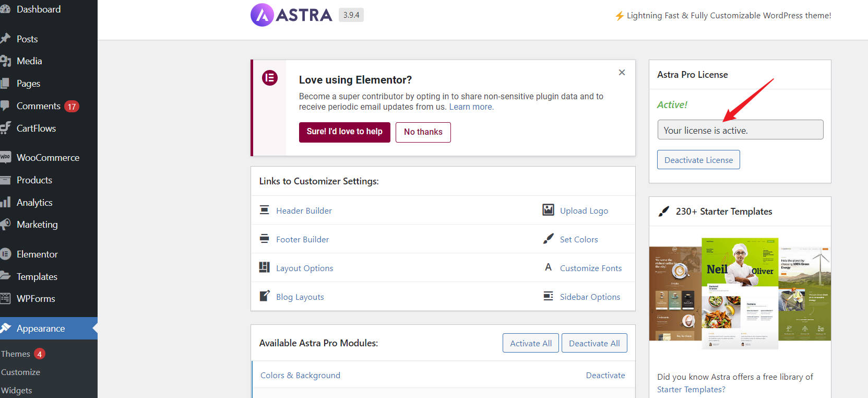The width and height of the screenshot is (868, 398).
Task: Click the Sidebar Options icon
Action: tap(548, 296)
